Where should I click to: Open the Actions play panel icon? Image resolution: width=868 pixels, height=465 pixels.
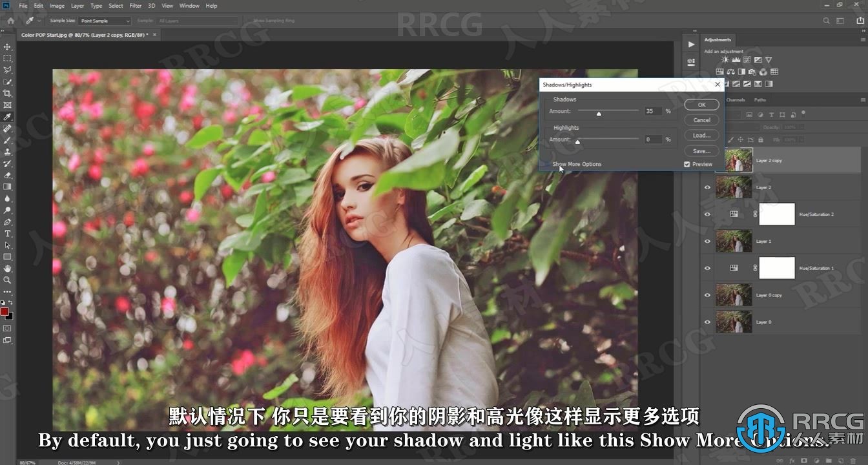point(691,45)
